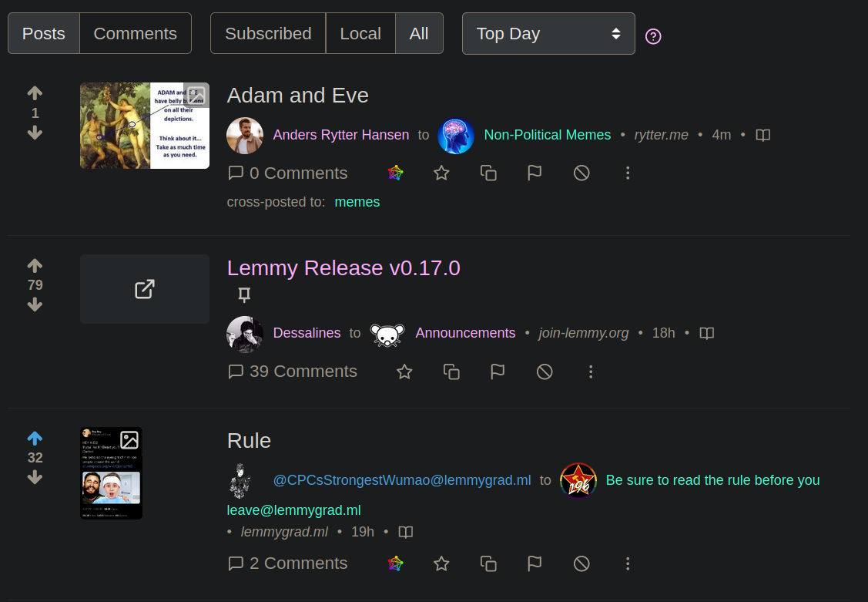Toggle off the upvote on the Rule post
This screenshot has width=868, height=602.
click(x=35, y=438)
